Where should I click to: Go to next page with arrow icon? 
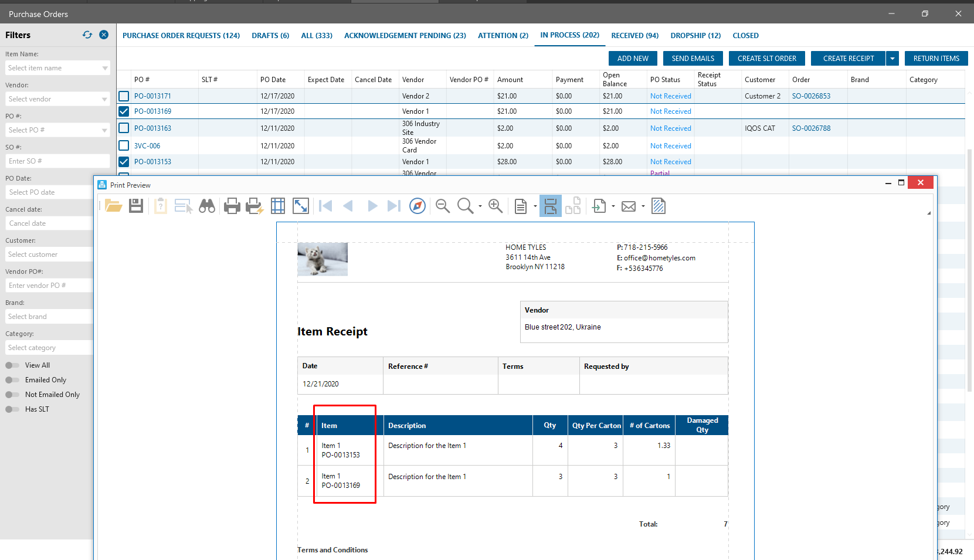(x=372, y=206)
